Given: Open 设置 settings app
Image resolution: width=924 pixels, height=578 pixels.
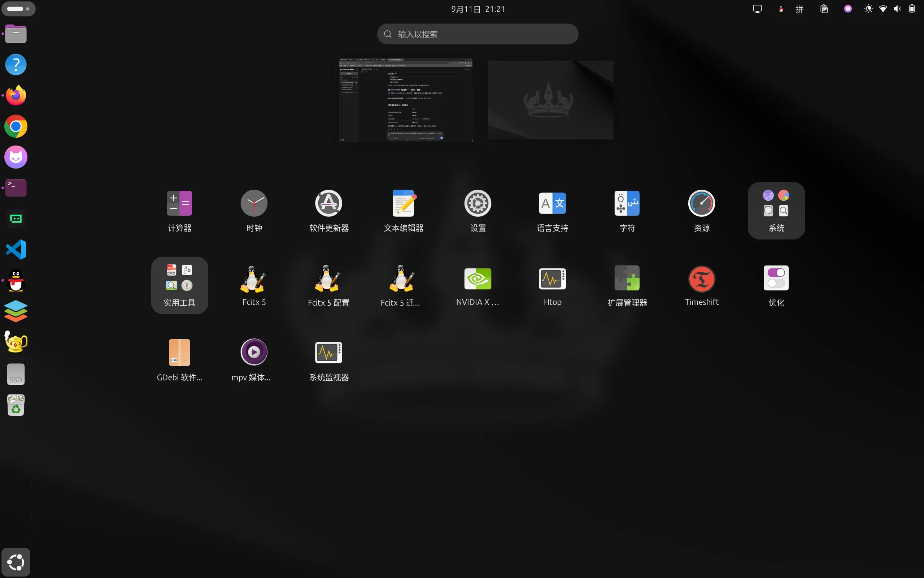Looking at the screenshot, I should [x=478, y=211].
